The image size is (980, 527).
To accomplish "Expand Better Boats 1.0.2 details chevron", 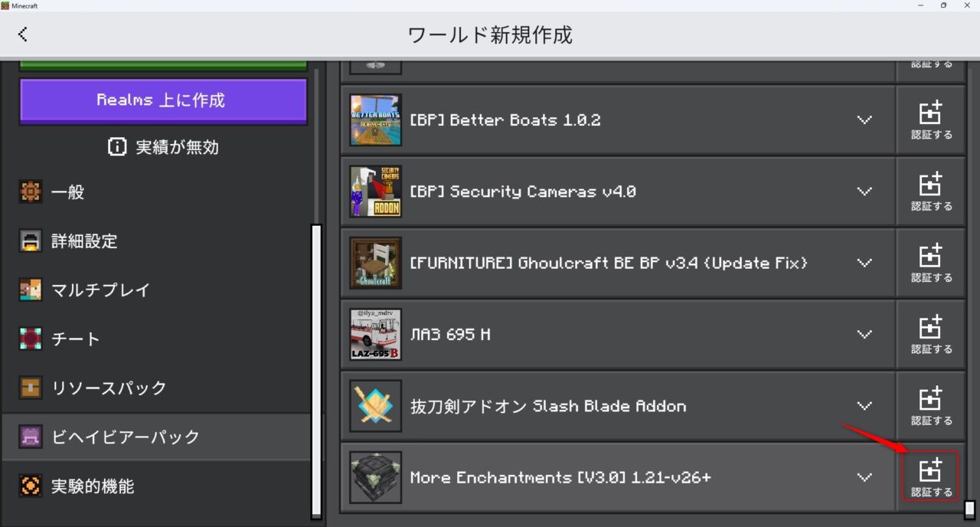I will (x=864, y=120).
